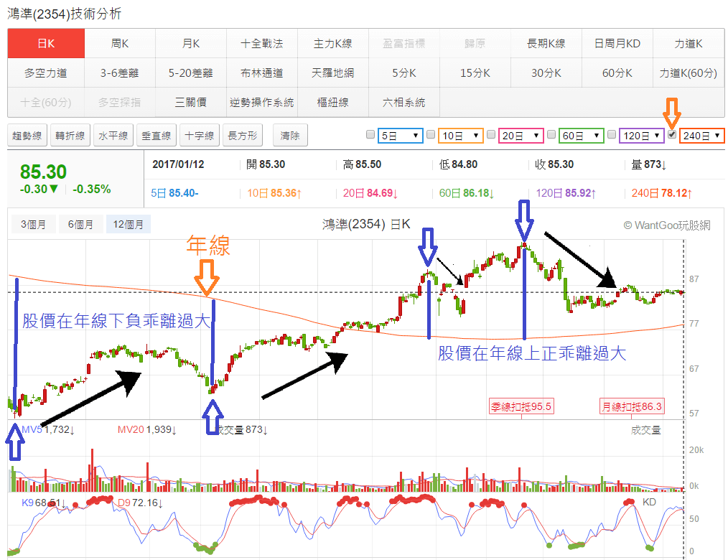Viewport: 728px width, 560px height.
Task: Click the 清除 clear drawings button
Action: pyautogui.click(x=290, y=135)
